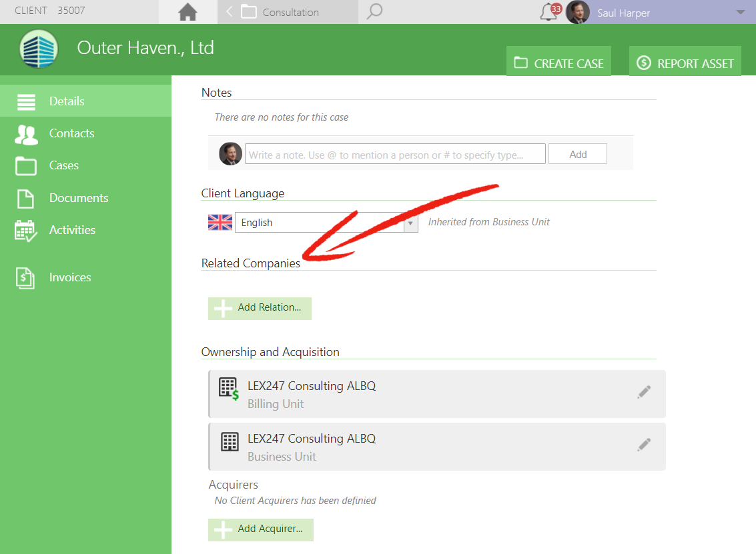
Task: Click the REPORT ASSET button
Action: coord(685,61)
